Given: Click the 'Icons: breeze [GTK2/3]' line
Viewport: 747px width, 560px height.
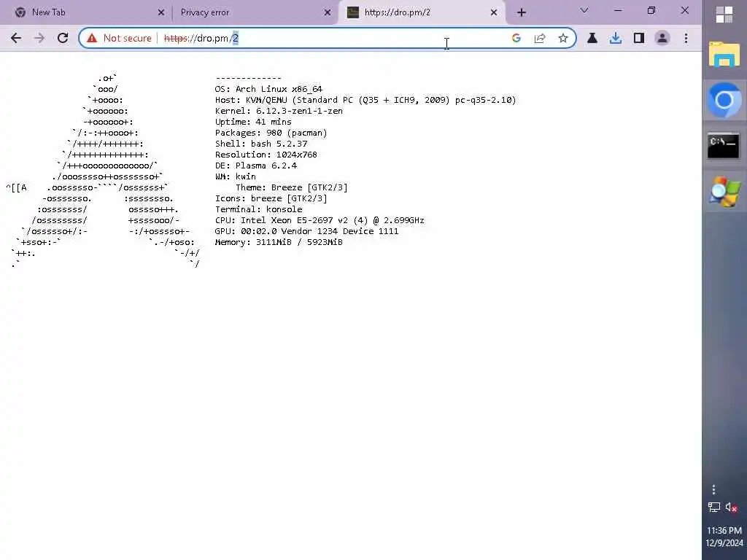Looking at the screenshot, I should click(x=271, y=198).
